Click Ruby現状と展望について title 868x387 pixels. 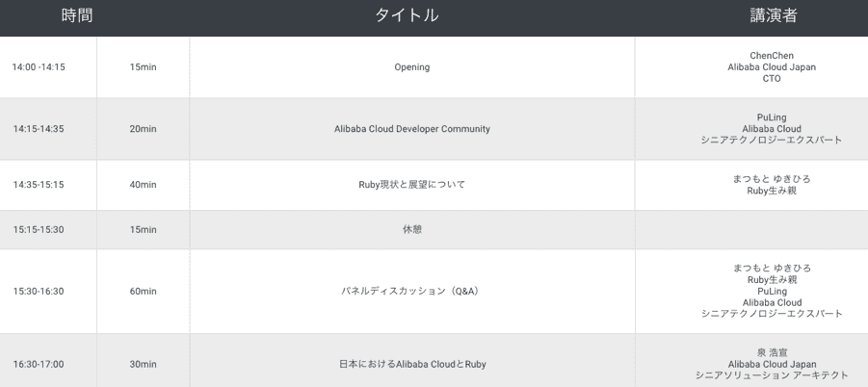[412, 185]
